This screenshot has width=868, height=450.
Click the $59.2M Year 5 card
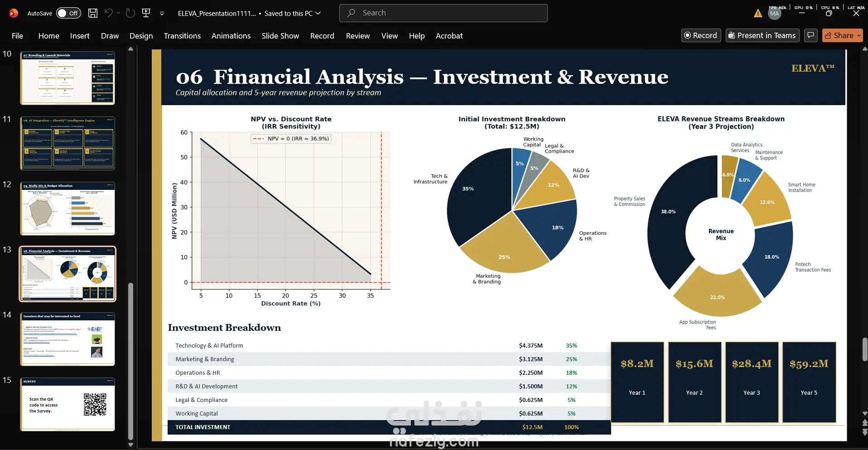(809, 382)
